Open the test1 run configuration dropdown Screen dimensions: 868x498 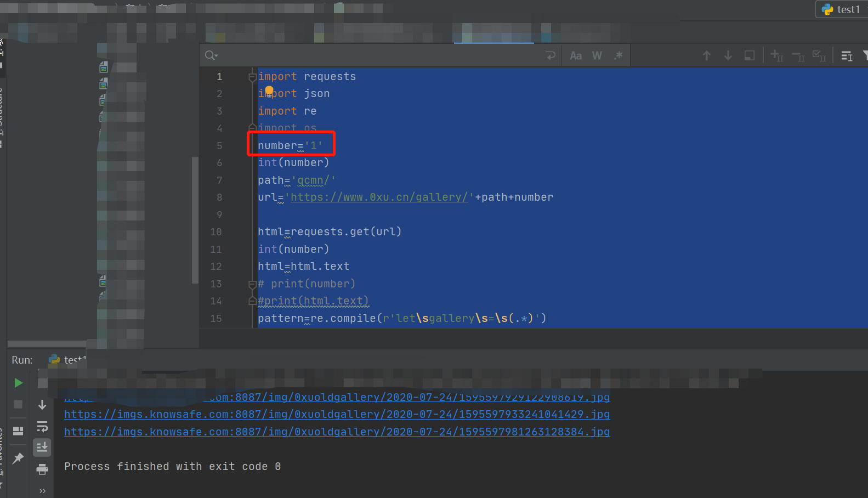coord(842,9)
